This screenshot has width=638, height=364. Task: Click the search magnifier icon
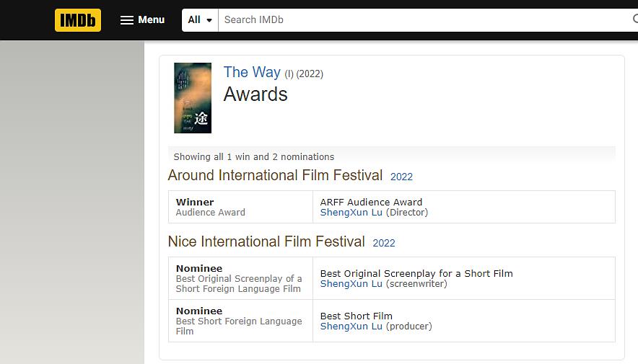[634, 19]
